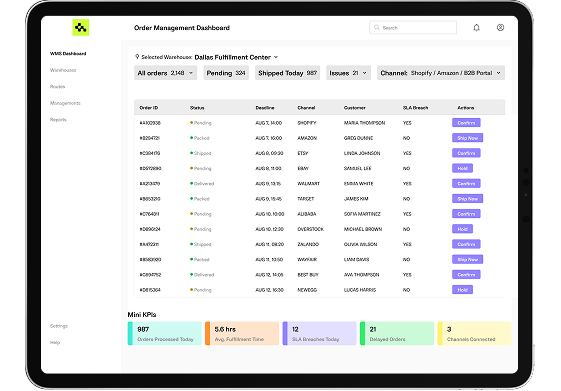Viewport: 561px width, 391px height.
Task: Open Warehouses in the sidebar
Action: click(x=63, y=70)
